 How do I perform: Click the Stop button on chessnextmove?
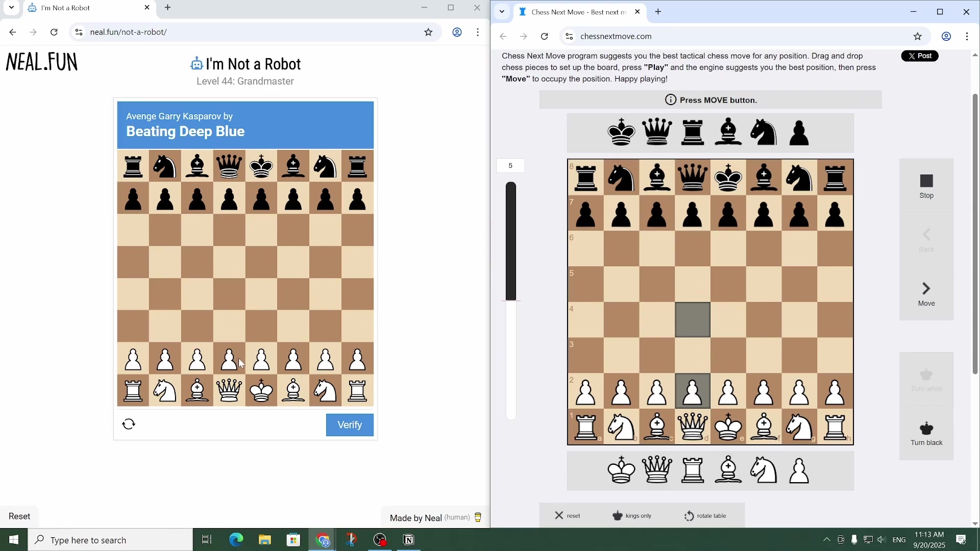coord(926,186)
